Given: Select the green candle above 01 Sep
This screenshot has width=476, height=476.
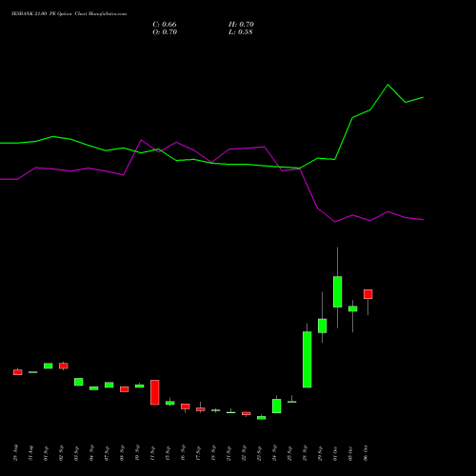Looking at the screenshot, I should pos(49,366).
